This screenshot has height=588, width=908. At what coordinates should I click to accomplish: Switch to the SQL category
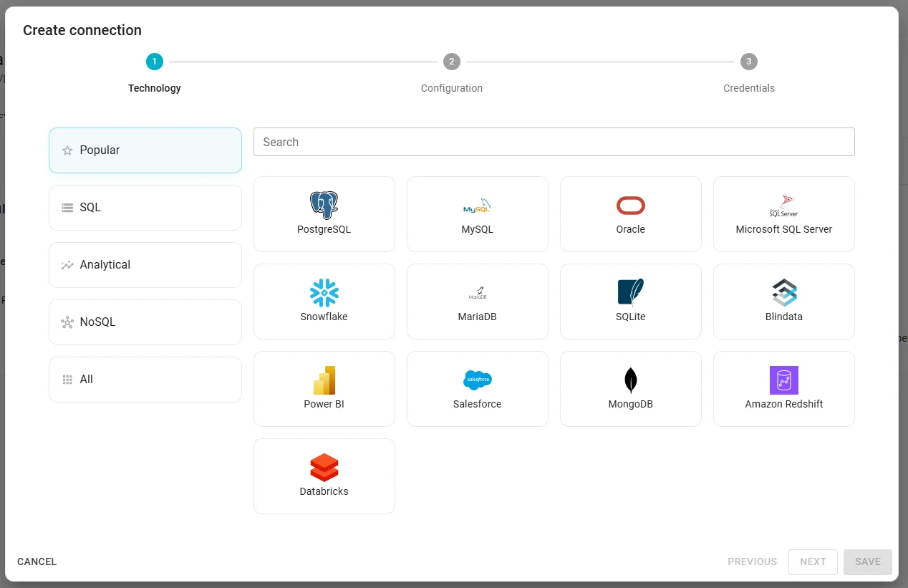click(145, 208)
